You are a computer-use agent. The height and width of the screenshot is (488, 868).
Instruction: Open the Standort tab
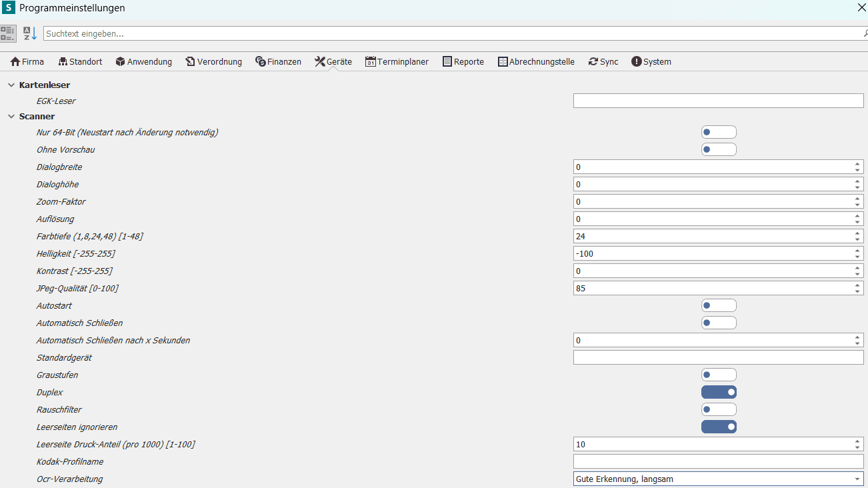pos(80,61)
